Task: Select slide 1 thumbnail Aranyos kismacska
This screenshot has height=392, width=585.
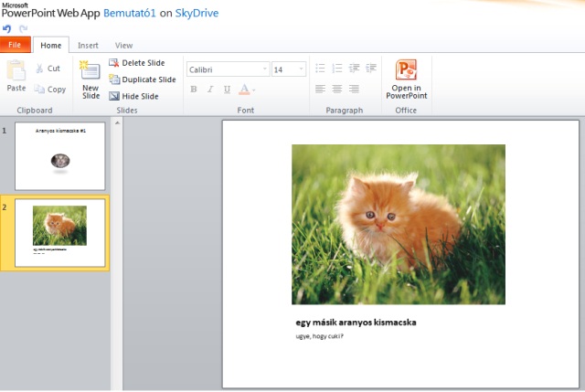Action: click(x=60, y=156)
